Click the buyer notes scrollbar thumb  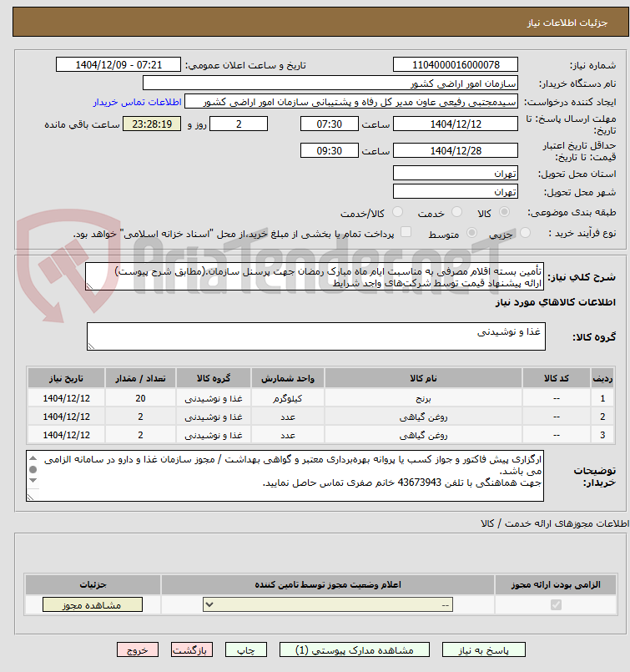click(33, 470)
